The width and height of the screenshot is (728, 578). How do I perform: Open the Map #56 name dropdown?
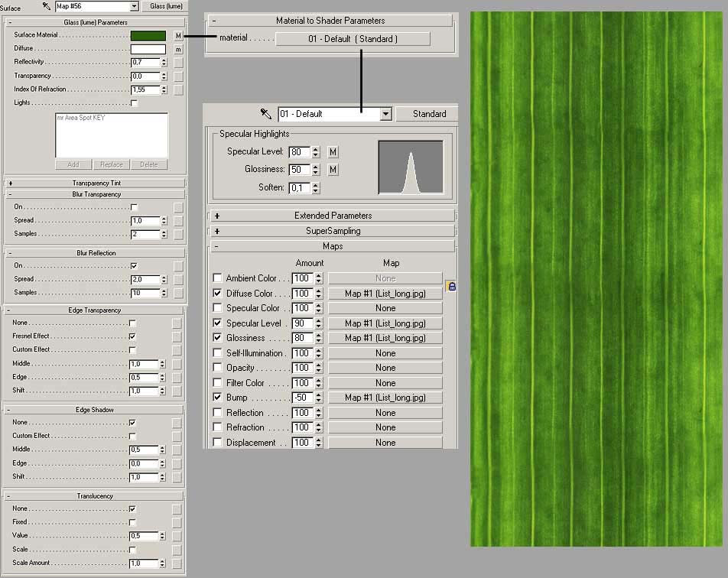pyautogui.click(x=135, y=6)
